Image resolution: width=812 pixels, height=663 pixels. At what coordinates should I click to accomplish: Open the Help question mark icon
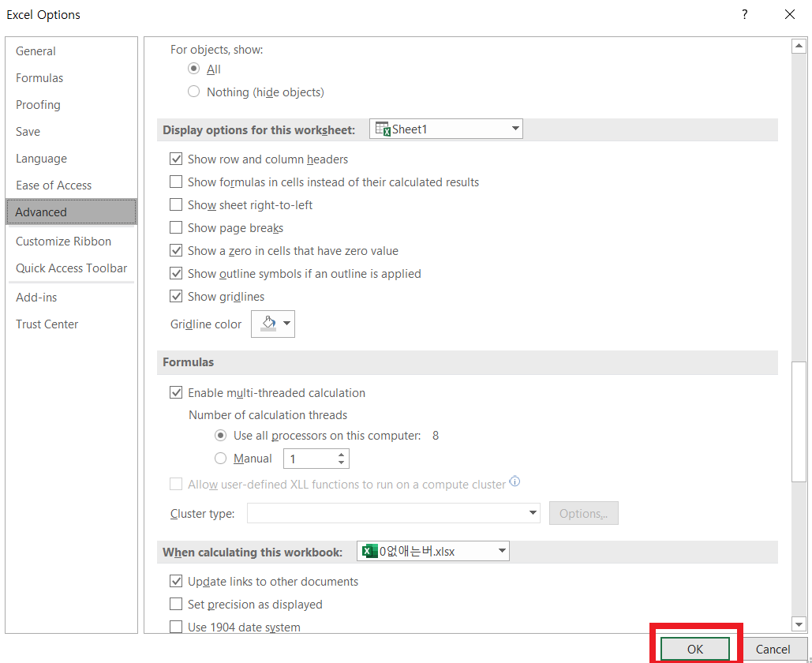[744, 14]
